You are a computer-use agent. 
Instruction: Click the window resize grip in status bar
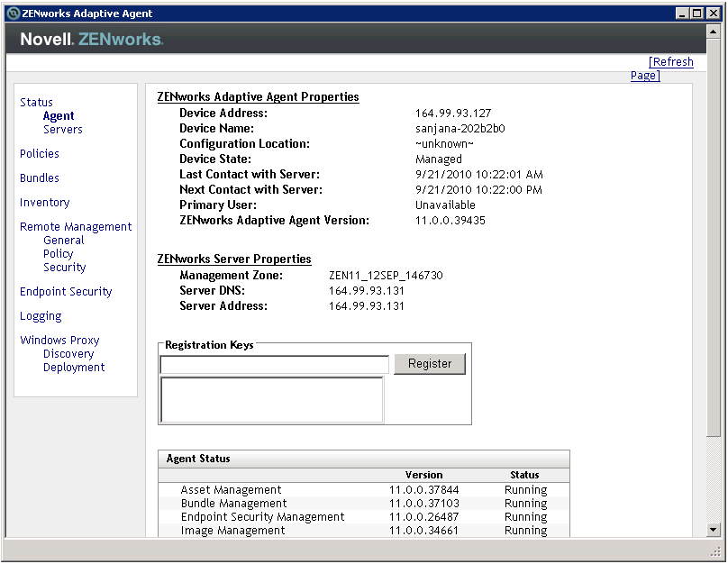coord(715,551)
